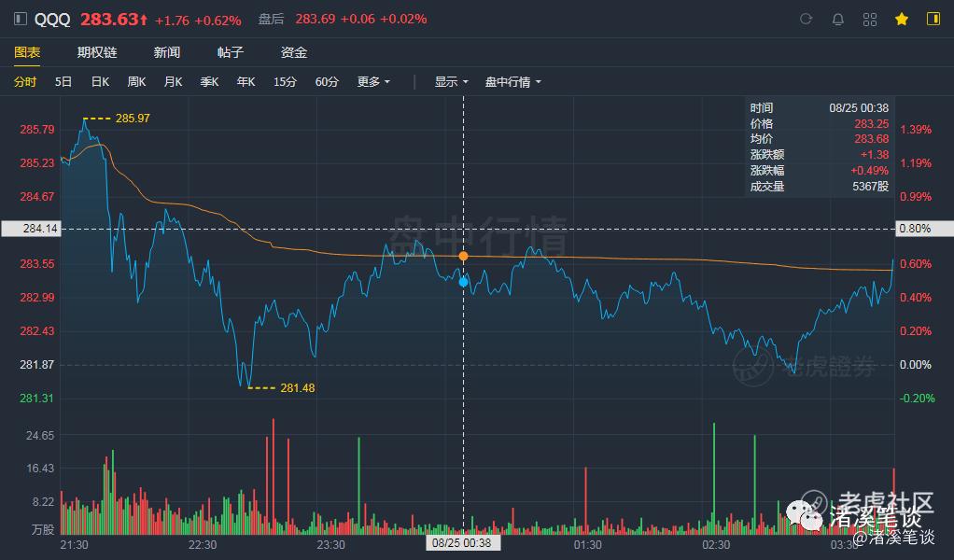Select the 日K chart period
This screenshot has height=560, width=954.
click(x=100, y=81)
